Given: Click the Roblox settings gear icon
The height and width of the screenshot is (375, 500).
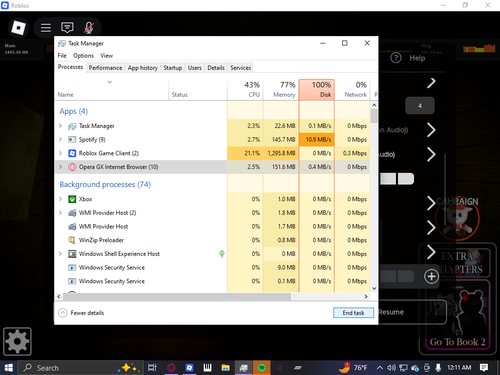Looking at the screenshot, I should (17, 341).
